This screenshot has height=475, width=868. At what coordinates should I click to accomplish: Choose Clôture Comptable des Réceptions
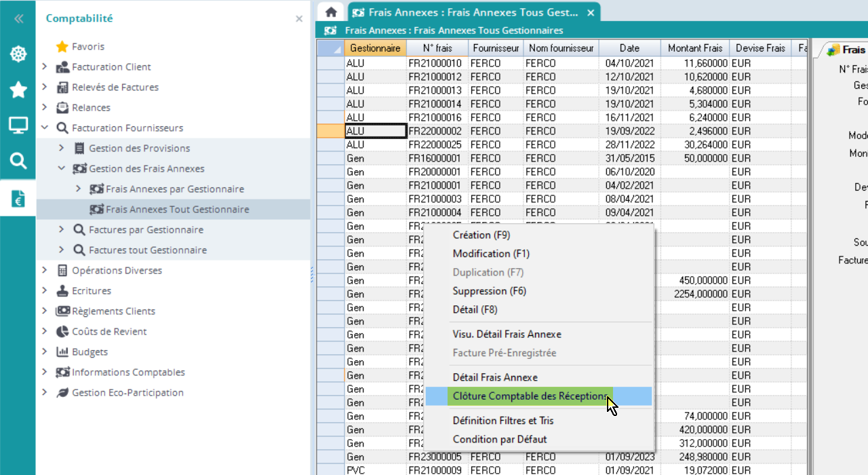530,396
